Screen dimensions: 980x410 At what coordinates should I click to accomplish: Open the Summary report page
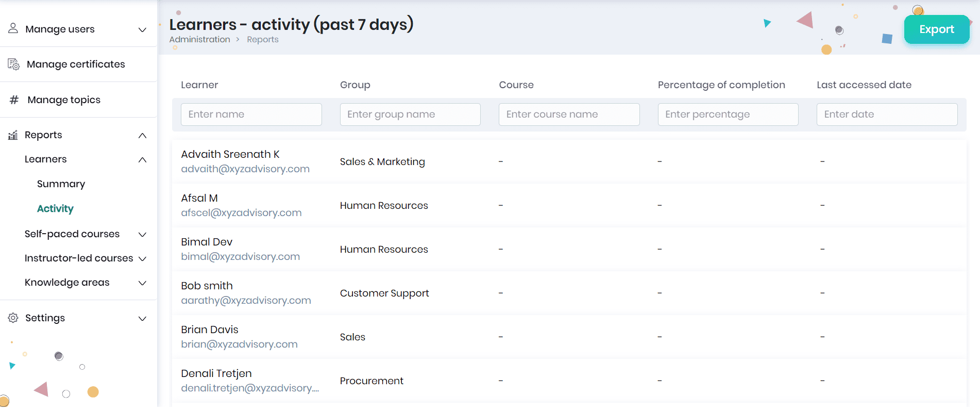pos(61,184)
